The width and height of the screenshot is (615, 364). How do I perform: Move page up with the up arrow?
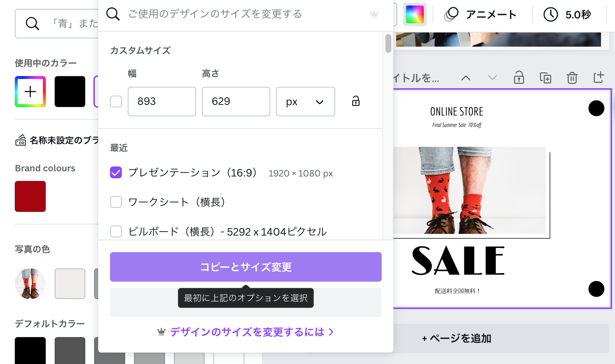[466, 78]
